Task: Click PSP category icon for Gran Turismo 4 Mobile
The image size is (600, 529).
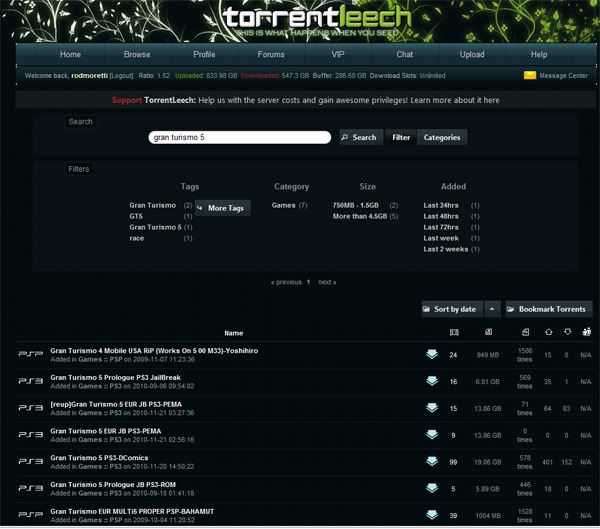Action: 31,354
